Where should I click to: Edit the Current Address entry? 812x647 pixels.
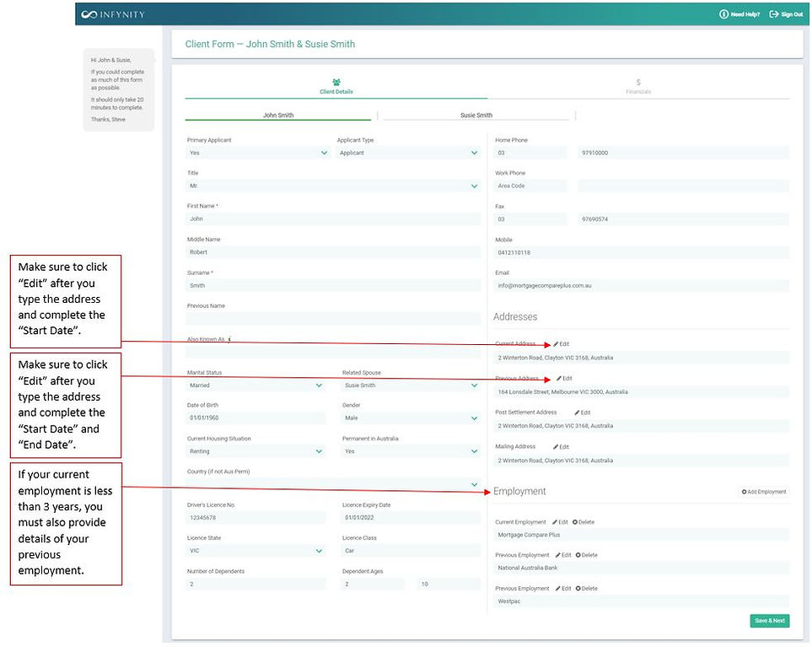point(561,344)
